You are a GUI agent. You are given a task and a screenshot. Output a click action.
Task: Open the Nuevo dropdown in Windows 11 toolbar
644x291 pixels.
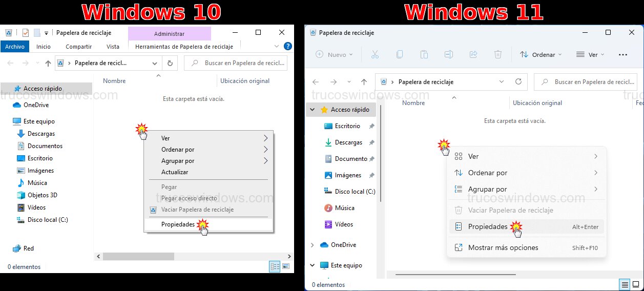pos(335,54)
